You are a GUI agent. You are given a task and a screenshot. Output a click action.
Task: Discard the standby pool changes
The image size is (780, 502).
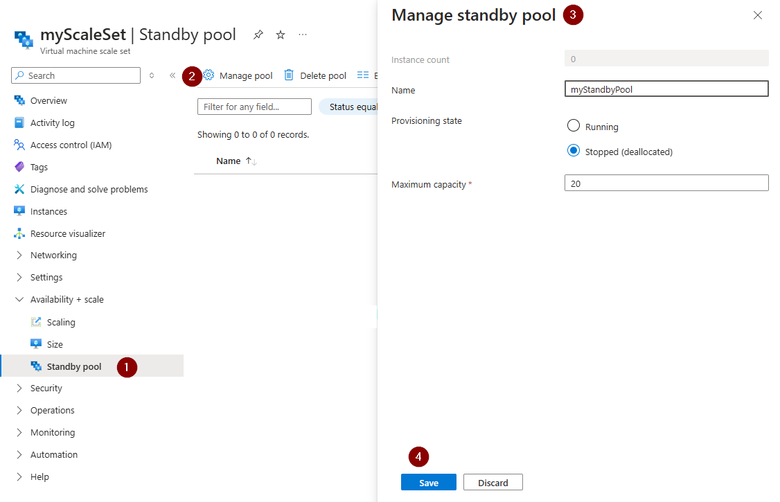493,482
